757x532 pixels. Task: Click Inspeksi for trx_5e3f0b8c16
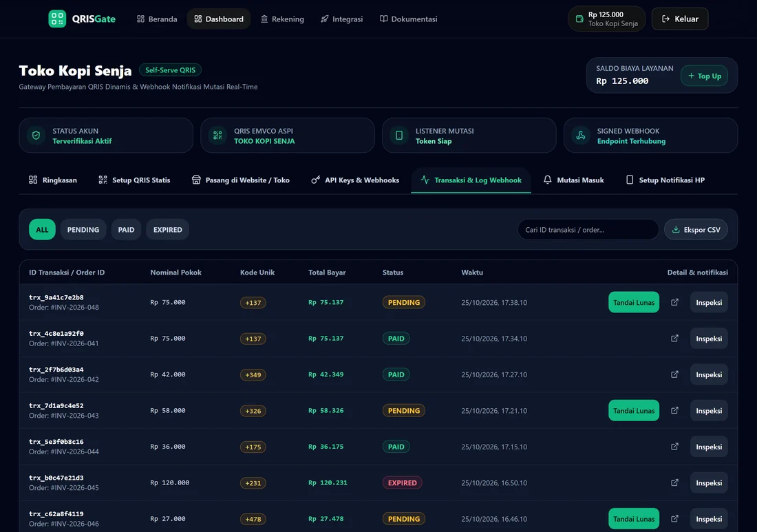(709, 447)
